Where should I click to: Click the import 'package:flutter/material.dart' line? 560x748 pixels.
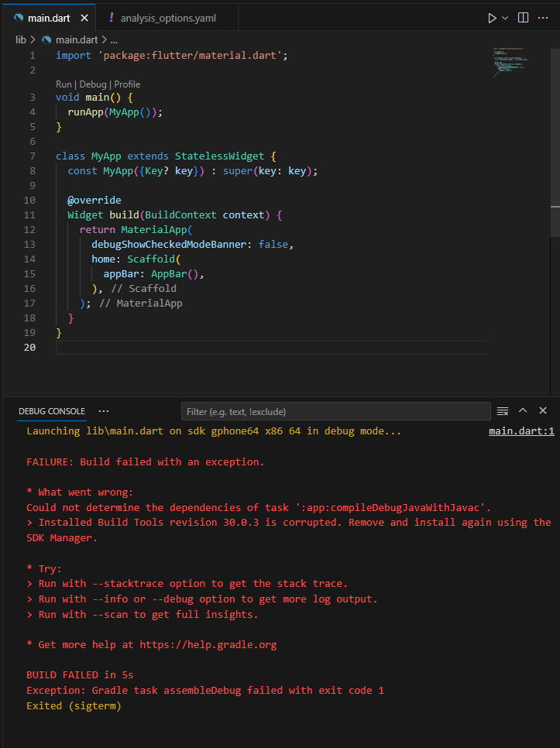point(172,55)
